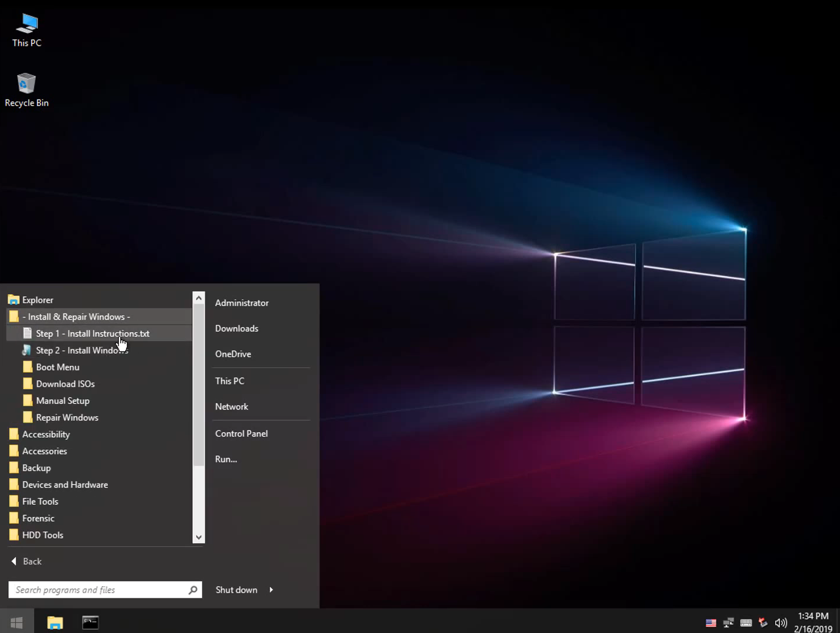Click the network tray icon
Screen dimensions: 840x633
point(728,622)
